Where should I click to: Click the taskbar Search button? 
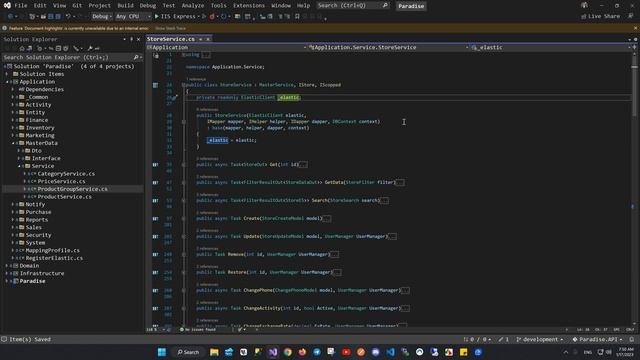(x=188, y=352)
